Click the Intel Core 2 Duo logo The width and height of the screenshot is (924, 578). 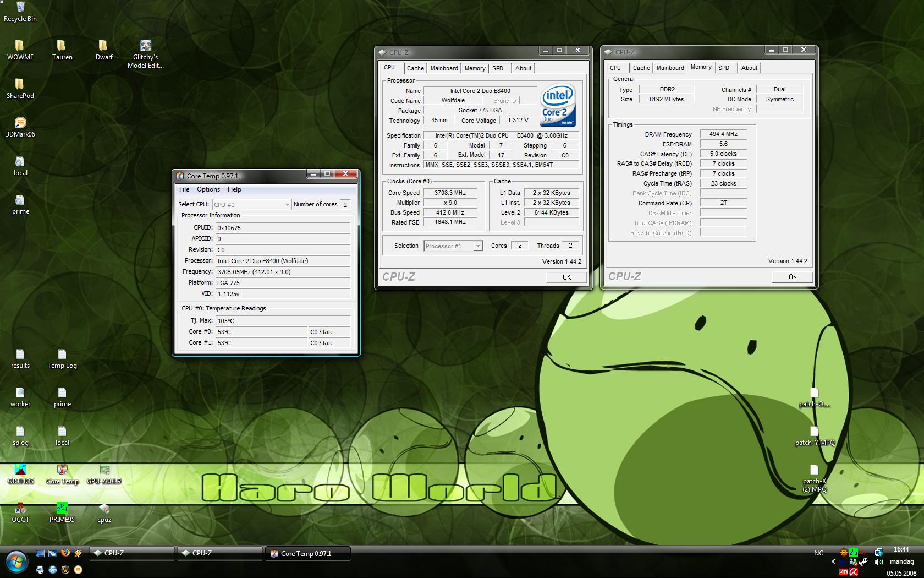558,105
